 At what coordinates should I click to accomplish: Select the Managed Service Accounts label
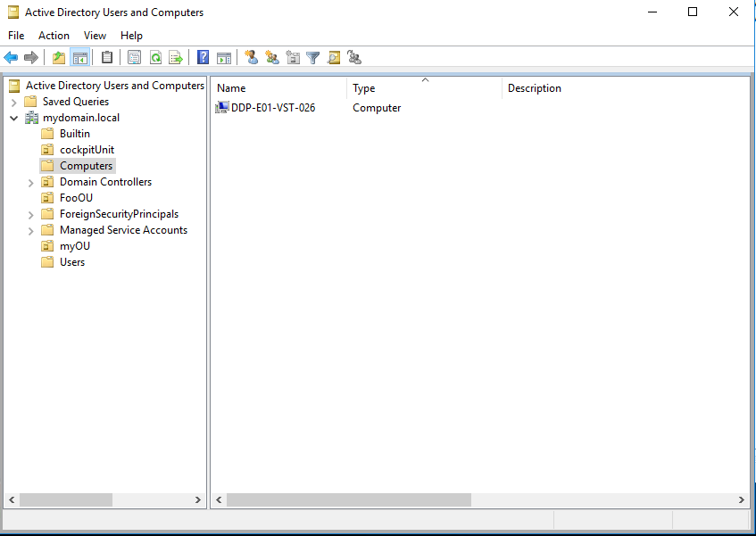tap(123, 230)
